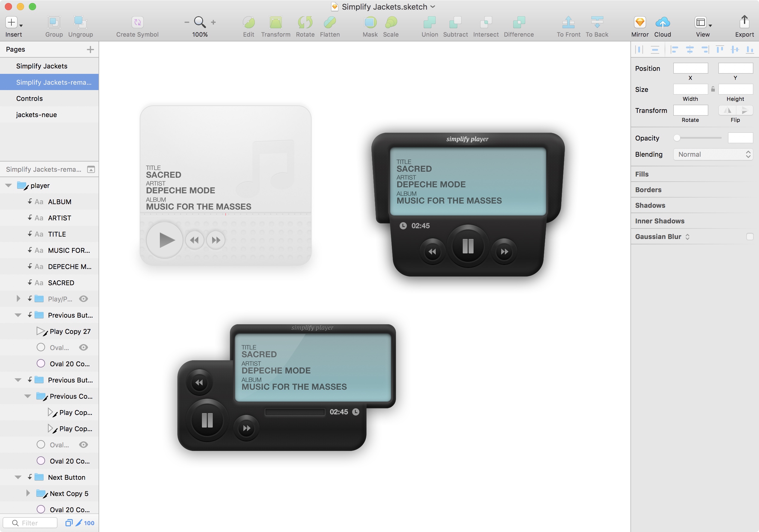Viewport: 759px width, 532px height.
Task: Open Sketch Cloud upload
Action: (x=663, y=23)
